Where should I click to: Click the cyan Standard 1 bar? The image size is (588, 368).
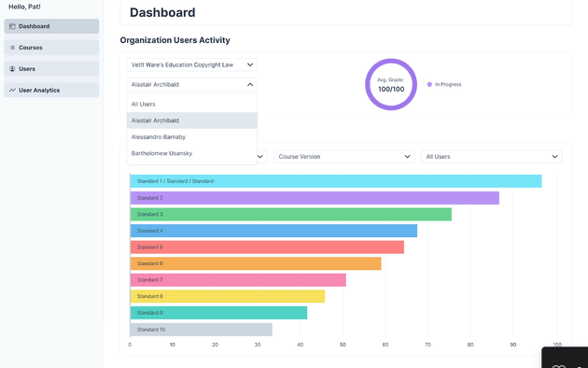(336, 181)
